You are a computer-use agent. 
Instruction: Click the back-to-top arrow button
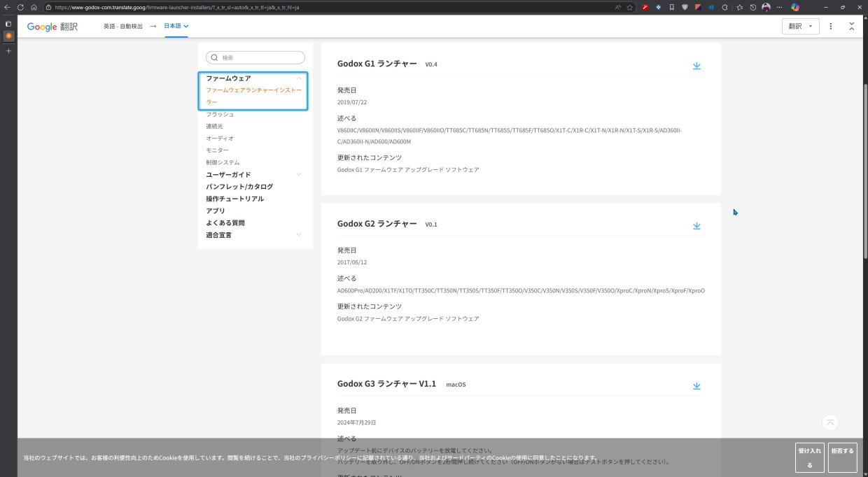click(x=830, y=422)
